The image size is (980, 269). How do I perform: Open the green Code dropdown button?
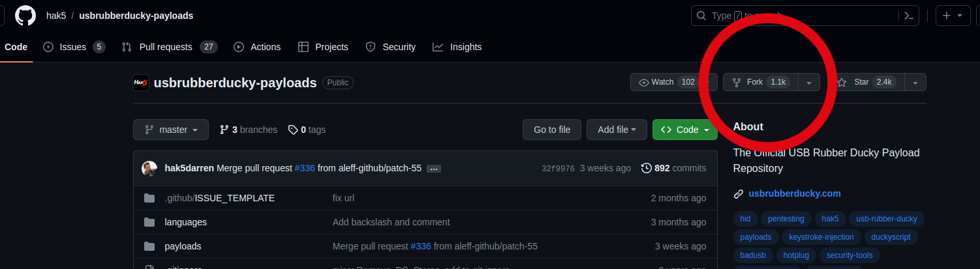pyautogui.click(x=684, y=130)
